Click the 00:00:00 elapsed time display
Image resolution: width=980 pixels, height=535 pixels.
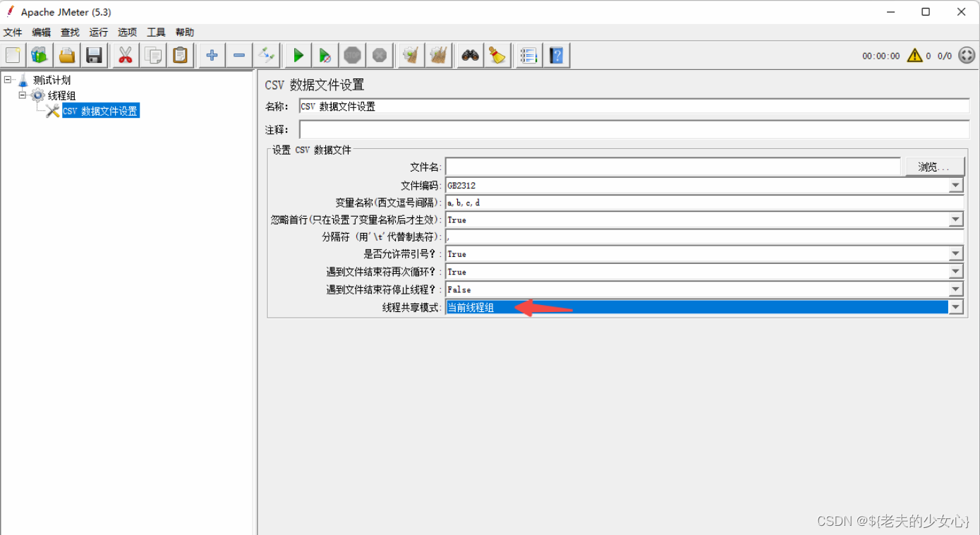click(x=881, y=56)
